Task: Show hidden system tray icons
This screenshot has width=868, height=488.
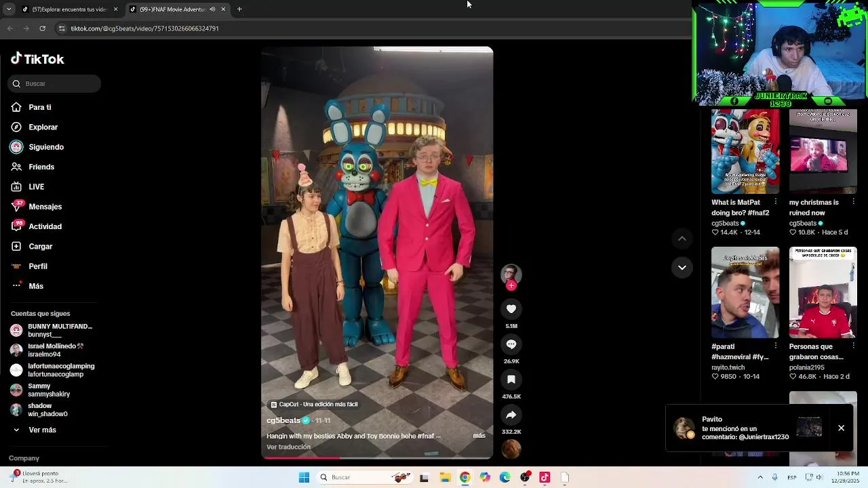Action: pyautogui.click(x=759, y=477)
